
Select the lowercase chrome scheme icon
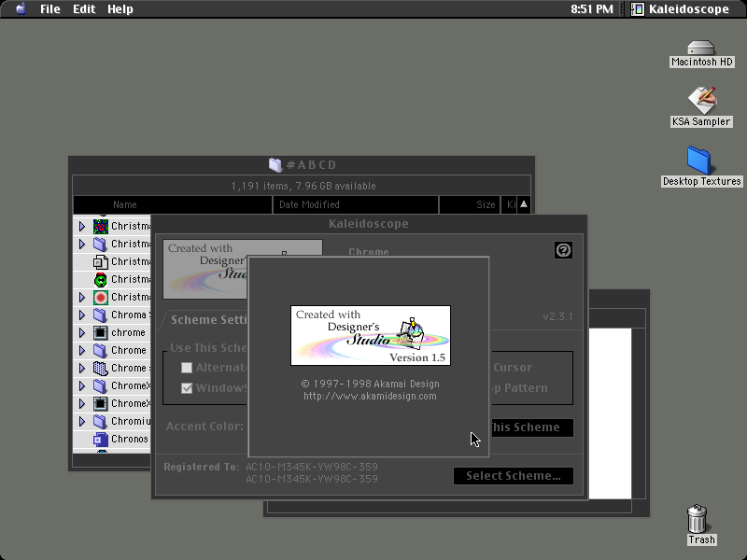(101, 332)
